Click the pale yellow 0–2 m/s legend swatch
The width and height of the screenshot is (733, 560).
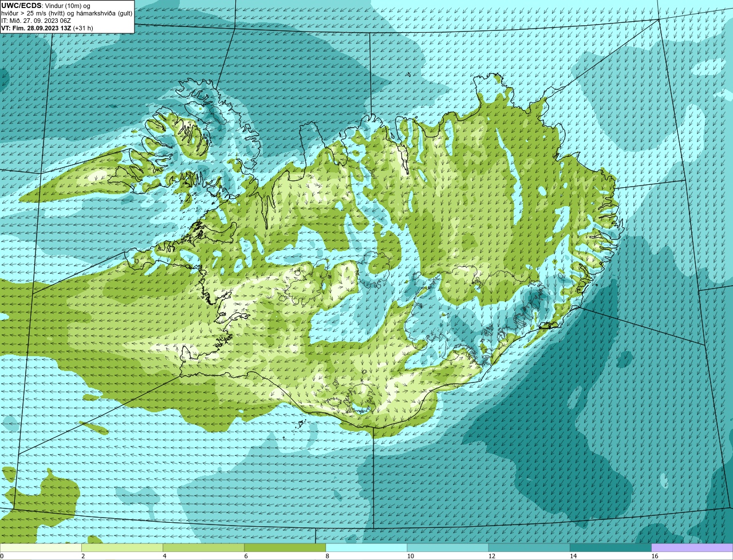pyautogui.click(x=41, y=547)
